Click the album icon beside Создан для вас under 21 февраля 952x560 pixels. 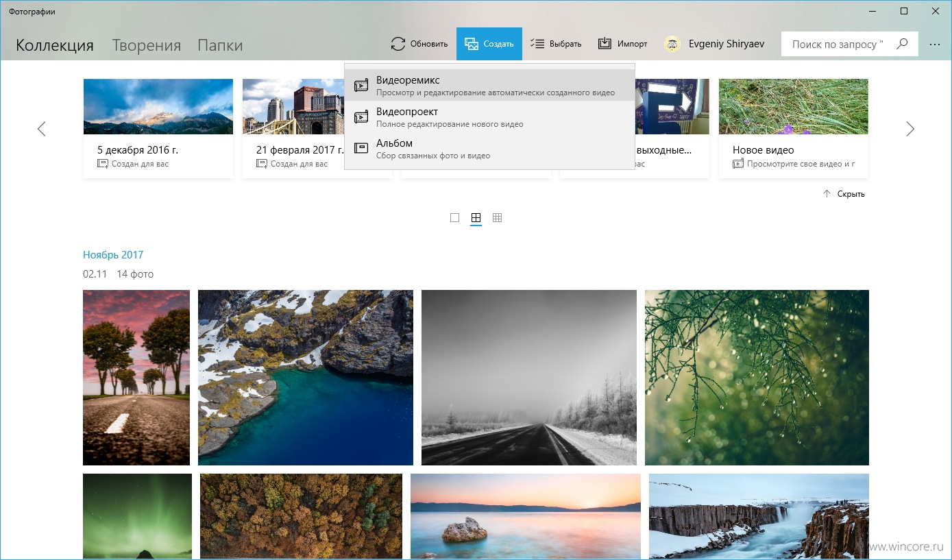tap(262, 164)
